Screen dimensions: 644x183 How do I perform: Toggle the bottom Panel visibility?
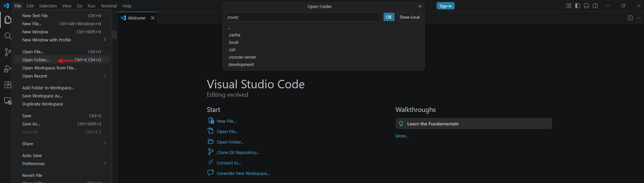pyautogui.click(x=586, y=6)
